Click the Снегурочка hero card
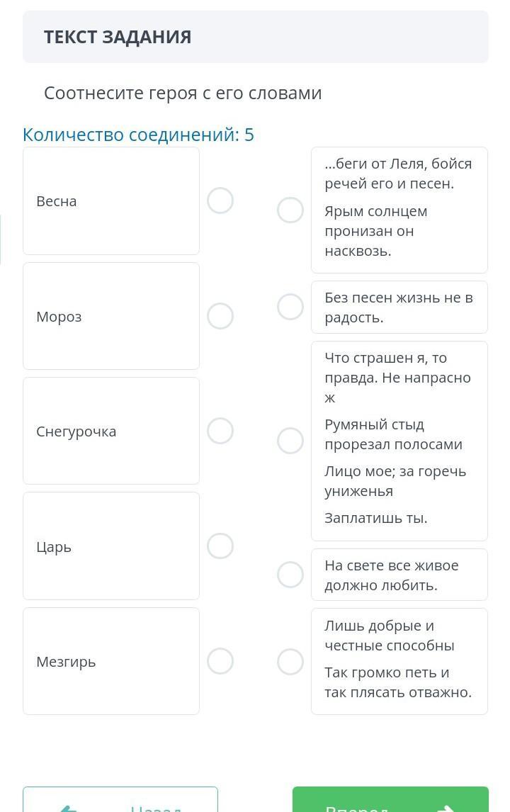The height and width of the screenshot is (812, 510). 111,431
